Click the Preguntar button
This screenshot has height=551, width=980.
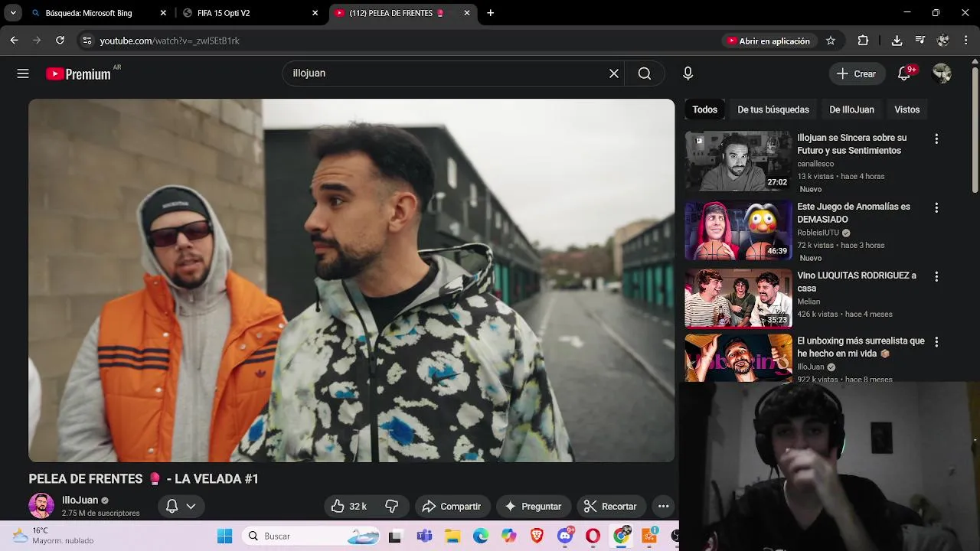[533, 507]
